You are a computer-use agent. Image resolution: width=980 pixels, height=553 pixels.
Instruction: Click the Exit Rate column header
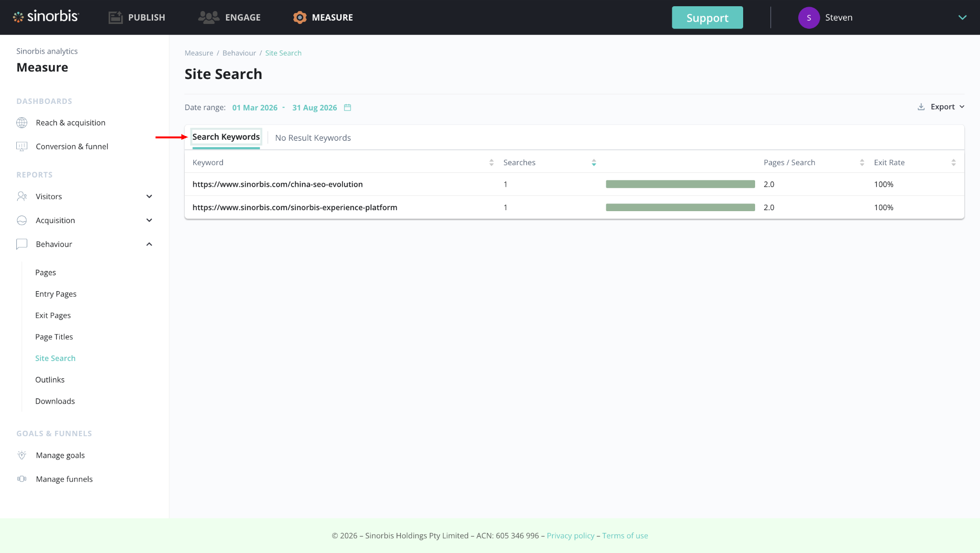click(889, 163)
